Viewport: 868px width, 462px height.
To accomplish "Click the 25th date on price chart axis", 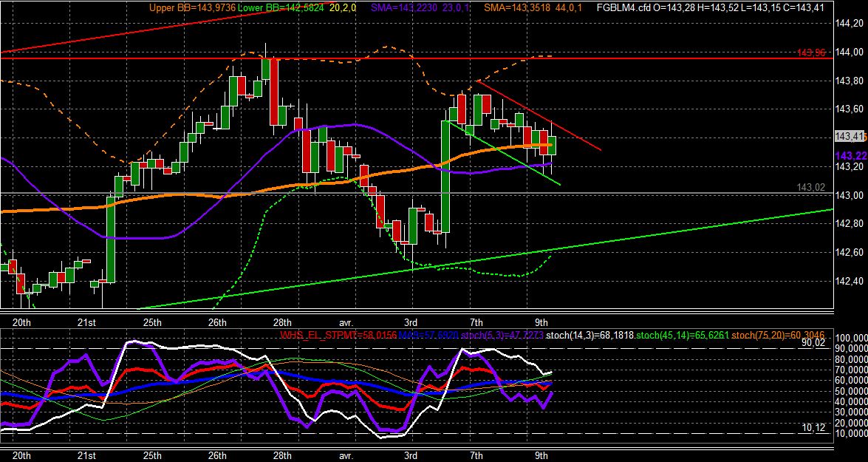I will click(152, 322).
